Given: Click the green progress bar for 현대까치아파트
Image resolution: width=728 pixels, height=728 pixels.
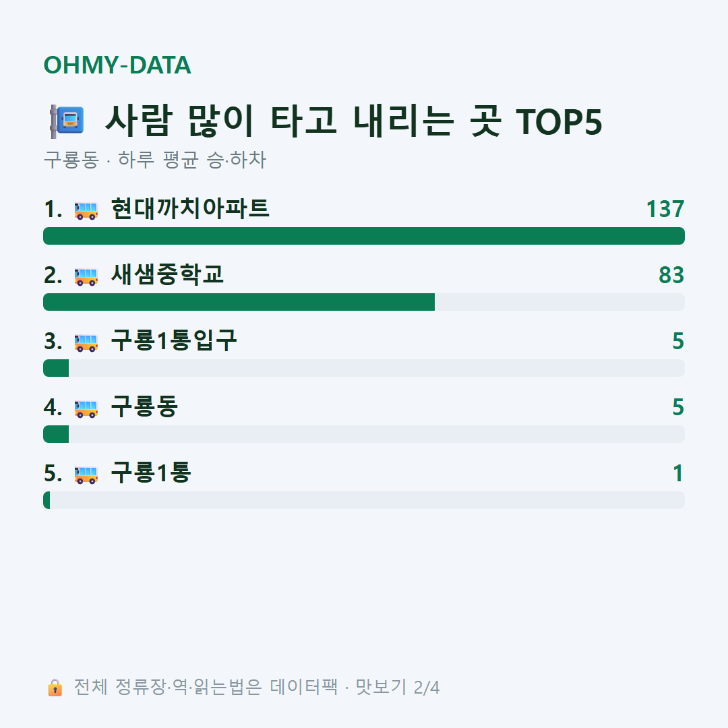Looking at the screenshot, I should [364, 236].
